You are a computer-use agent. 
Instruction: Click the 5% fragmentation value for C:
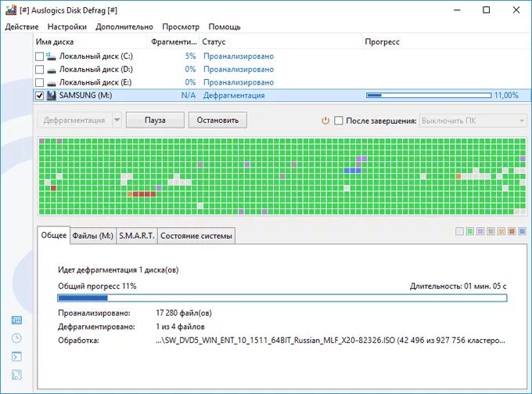[x=190, y=56]
